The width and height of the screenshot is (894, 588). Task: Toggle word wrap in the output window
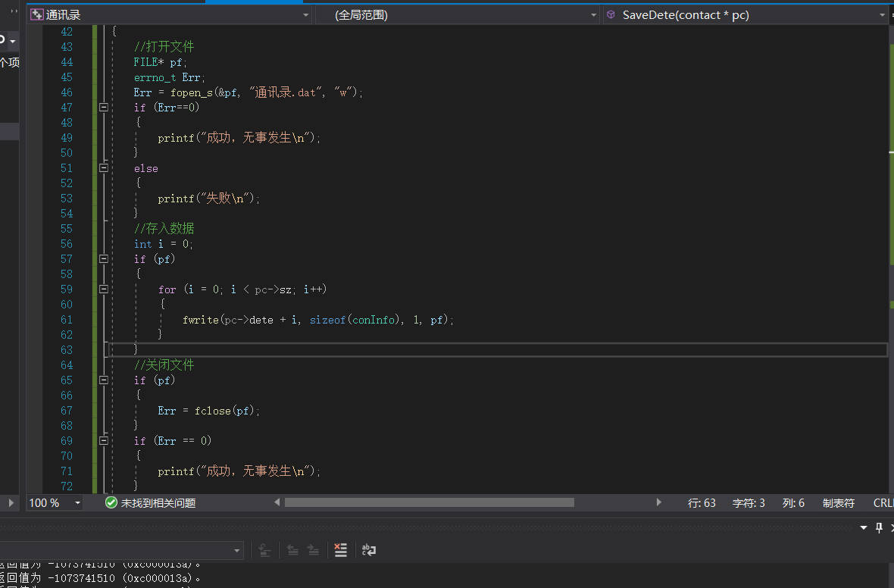369,550
